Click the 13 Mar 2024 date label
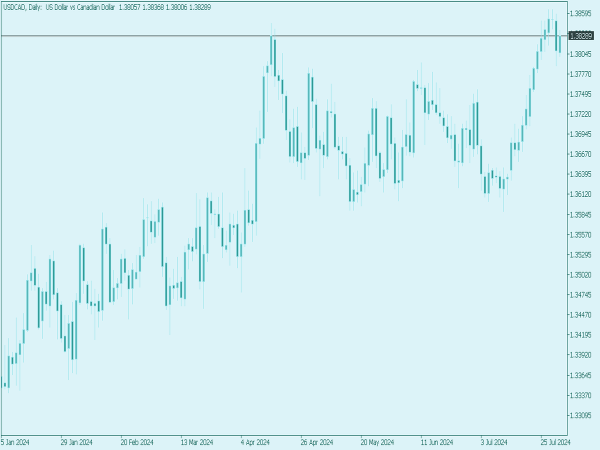Screen dimensions: 600x450 coord(197,442)
